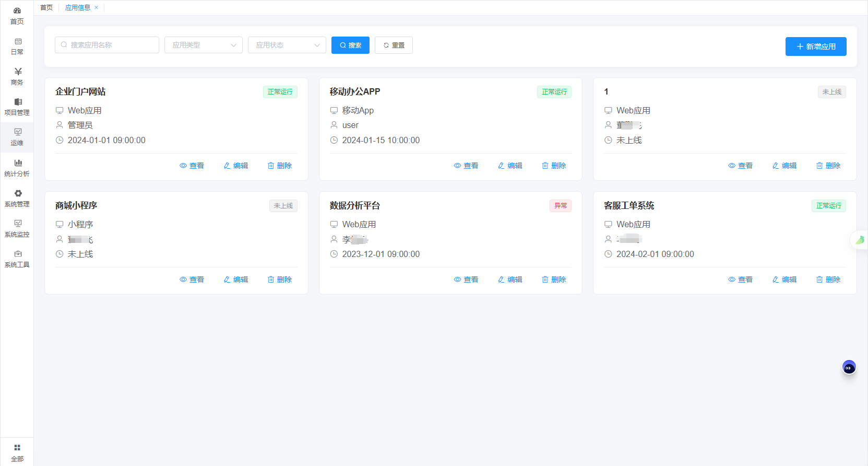Screen dimensions: 868x466
Task: View the 企业门户网站 application details
Action: 192,166
